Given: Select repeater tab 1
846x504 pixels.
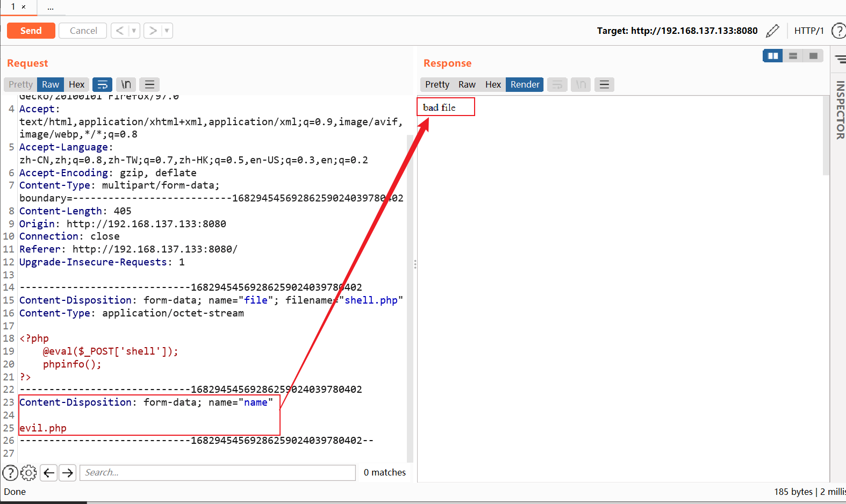Looking at the screenshot, I should [x=13, y=6].
